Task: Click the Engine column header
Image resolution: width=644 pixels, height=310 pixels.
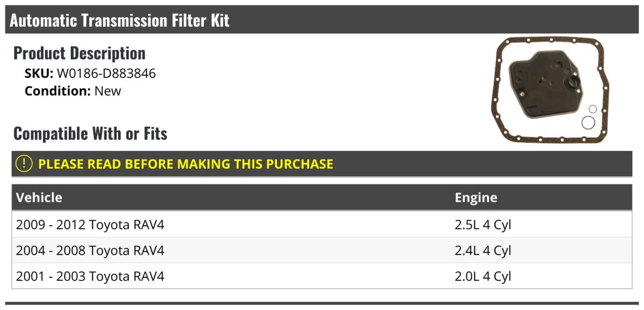Action: point(476,198)
